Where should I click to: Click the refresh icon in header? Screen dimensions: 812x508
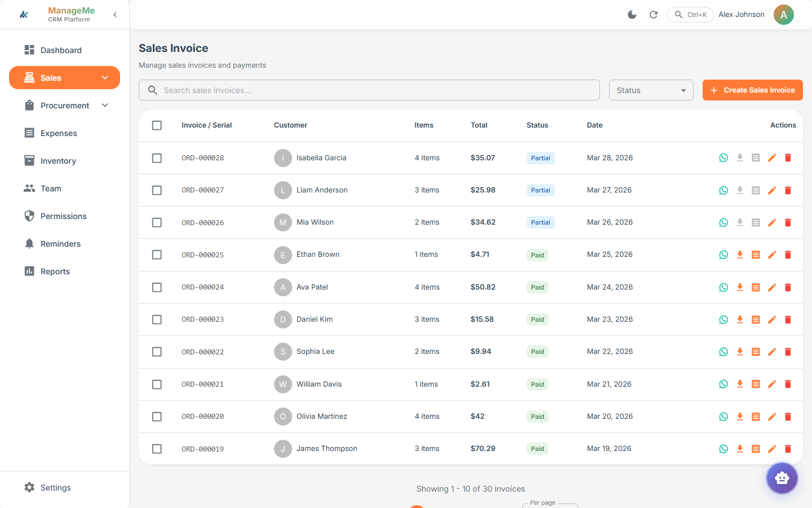(x=654, y=15)
